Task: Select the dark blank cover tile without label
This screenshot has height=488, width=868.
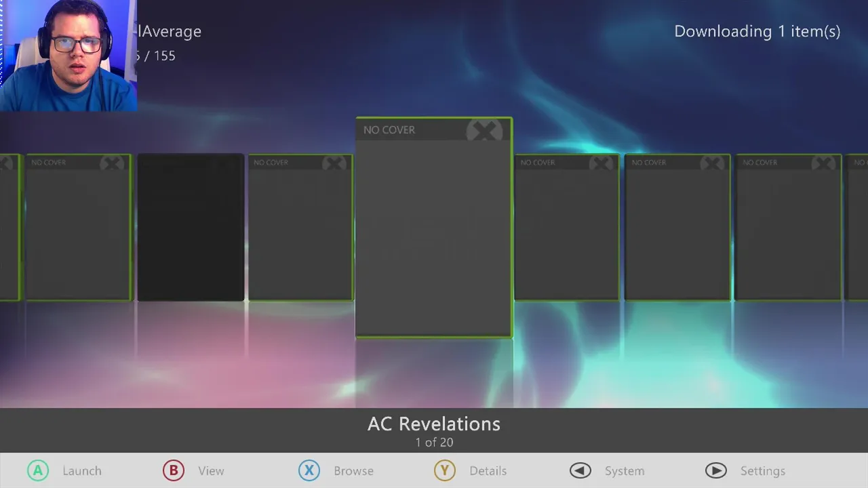Action: 191,227
